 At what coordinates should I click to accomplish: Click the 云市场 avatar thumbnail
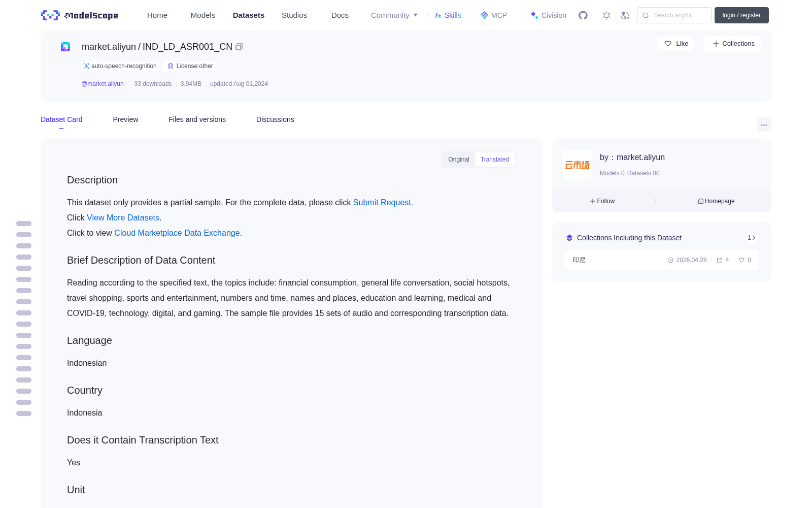tap(578, 165)
